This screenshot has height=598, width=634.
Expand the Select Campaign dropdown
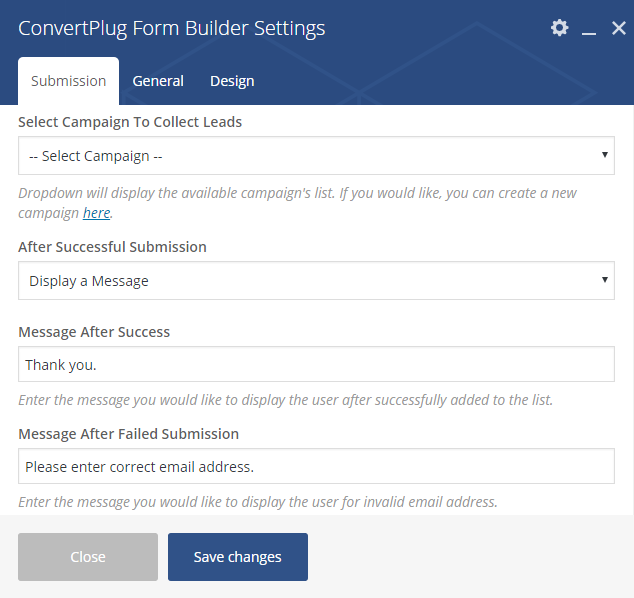coord(316,156)
